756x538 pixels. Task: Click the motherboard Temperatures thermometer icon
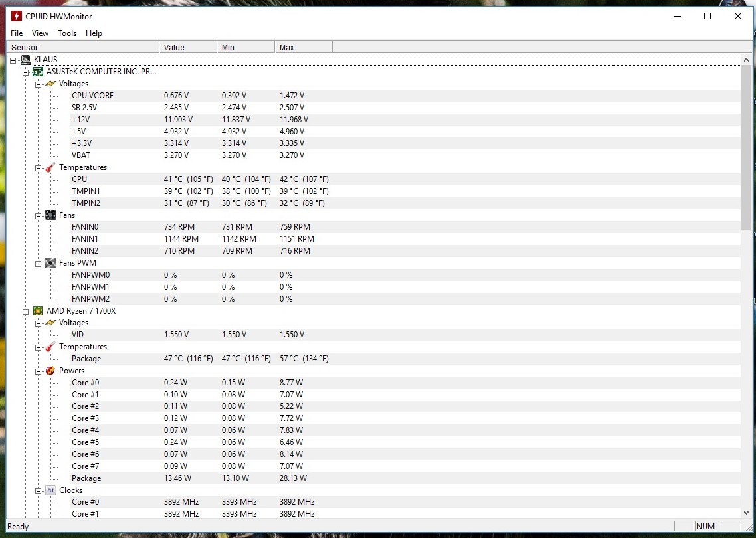(x=50, y=167)
